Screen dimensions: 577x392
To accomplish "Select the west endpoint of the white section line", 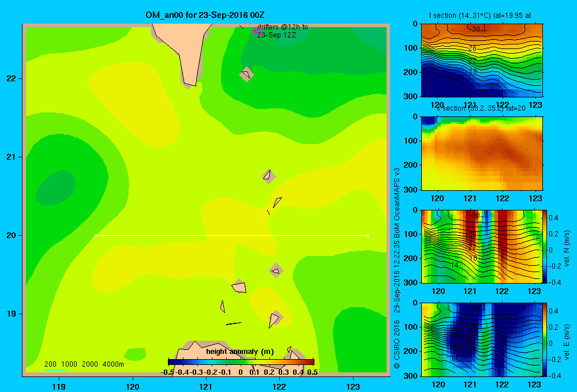I will [x=96, y=235].
